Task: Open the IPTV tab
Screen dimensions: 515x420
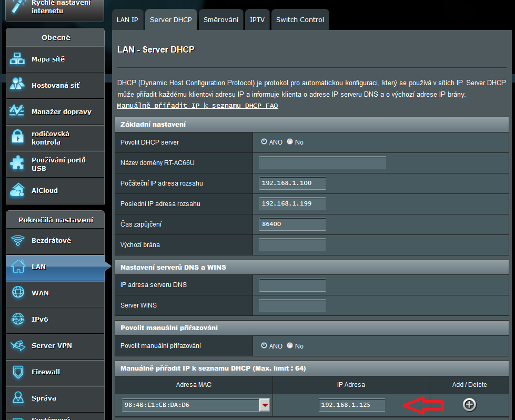Action: pos(257,20)
